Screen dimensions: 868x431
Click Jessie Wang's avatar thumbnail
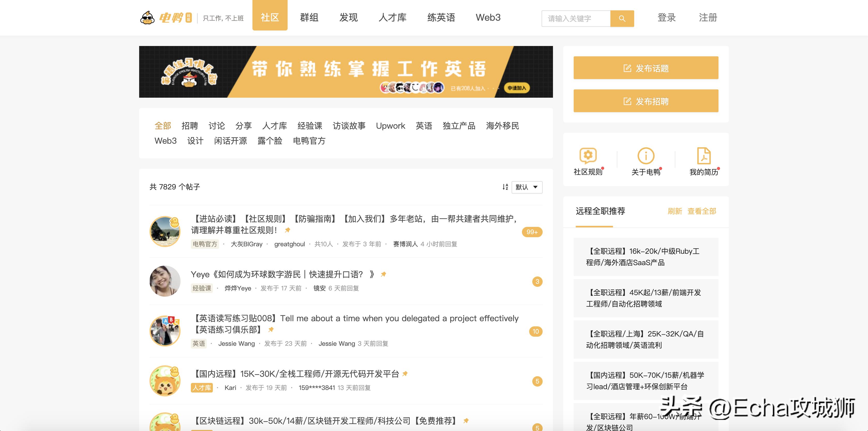[165, 331]
